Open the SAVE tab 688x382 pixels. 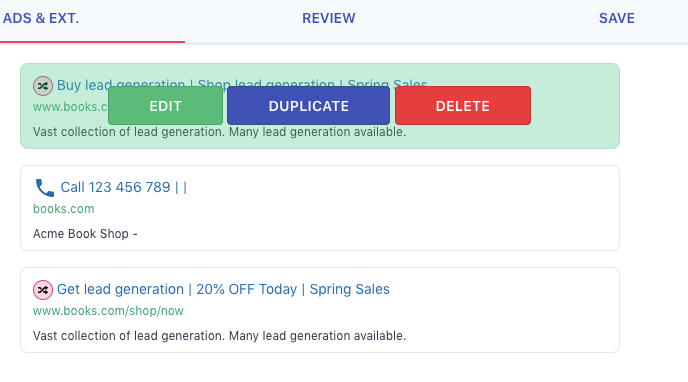[616, 18]
